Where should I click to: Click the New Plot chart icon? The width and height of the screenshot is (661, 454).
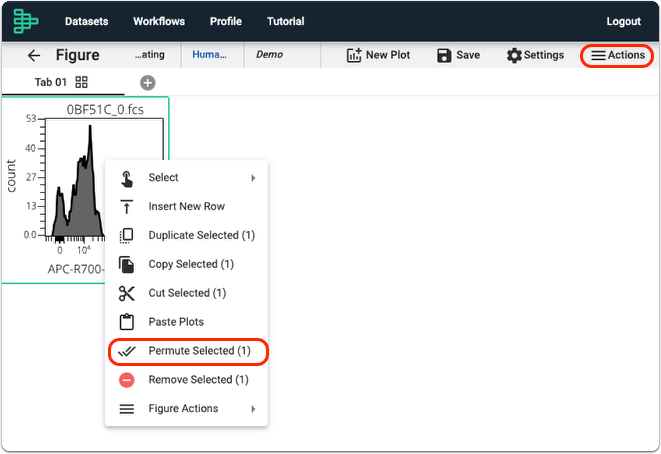354,55
